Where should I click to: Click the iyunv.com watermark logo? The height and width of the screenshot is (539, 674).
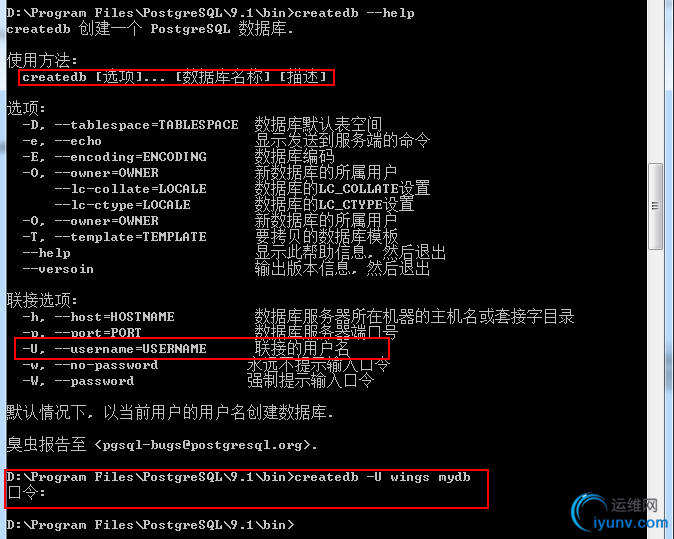tap(619, 513)
